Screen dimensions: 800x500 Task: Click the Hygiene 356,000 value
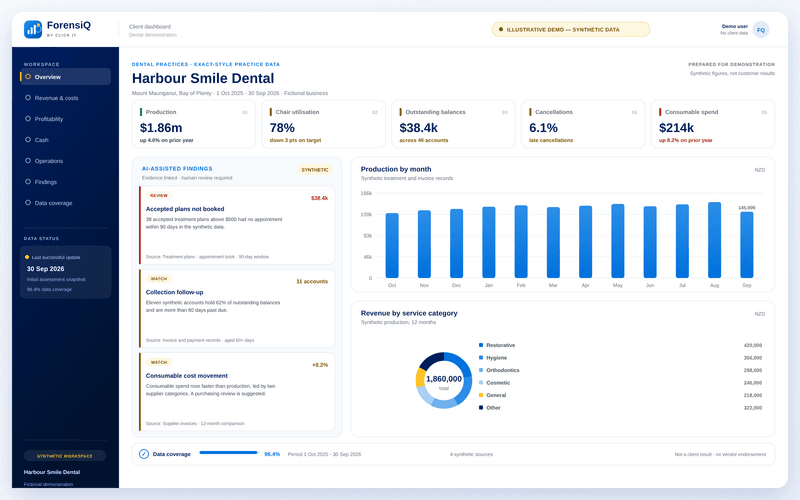pyautogui.click(x=753, y=358)
